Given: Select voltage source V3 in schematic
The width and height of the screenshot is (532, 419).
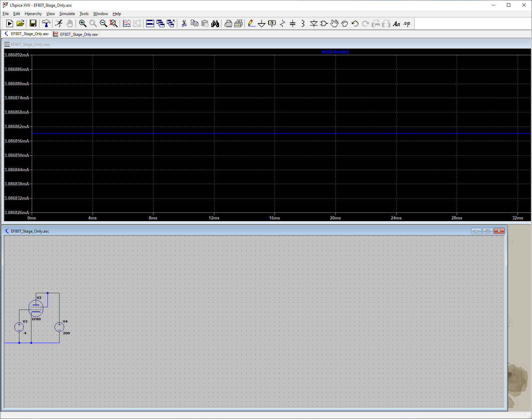Looking at the screenshot, I should click(x=19, y=327).
